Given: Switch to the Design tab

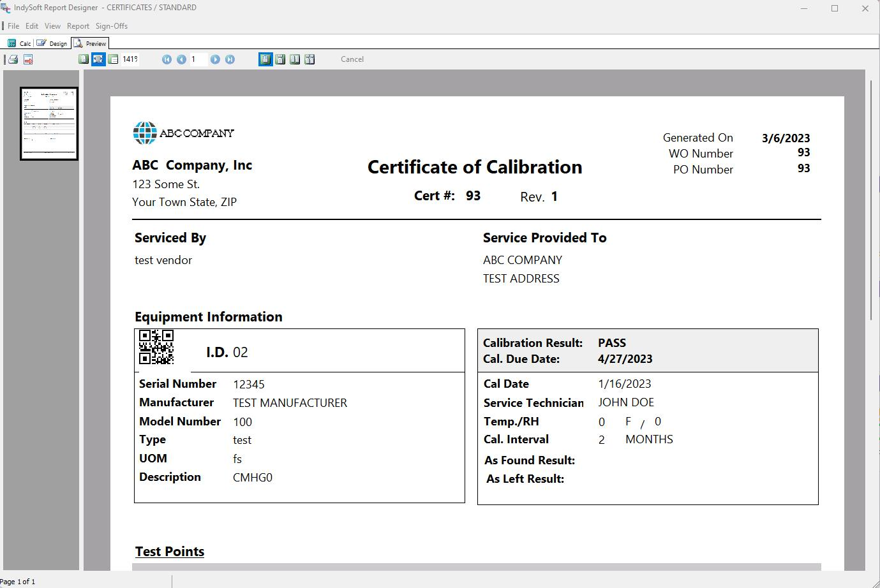Looking at the screenshot, I should [52, 43].
